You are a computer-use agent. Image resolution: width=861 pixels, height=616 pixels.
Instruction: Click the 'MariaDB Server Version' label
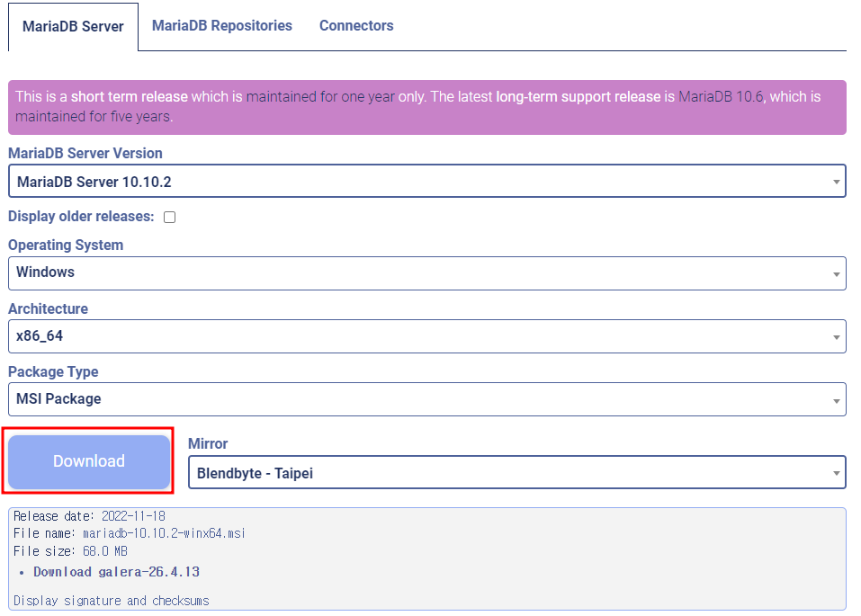coord(85,153)
